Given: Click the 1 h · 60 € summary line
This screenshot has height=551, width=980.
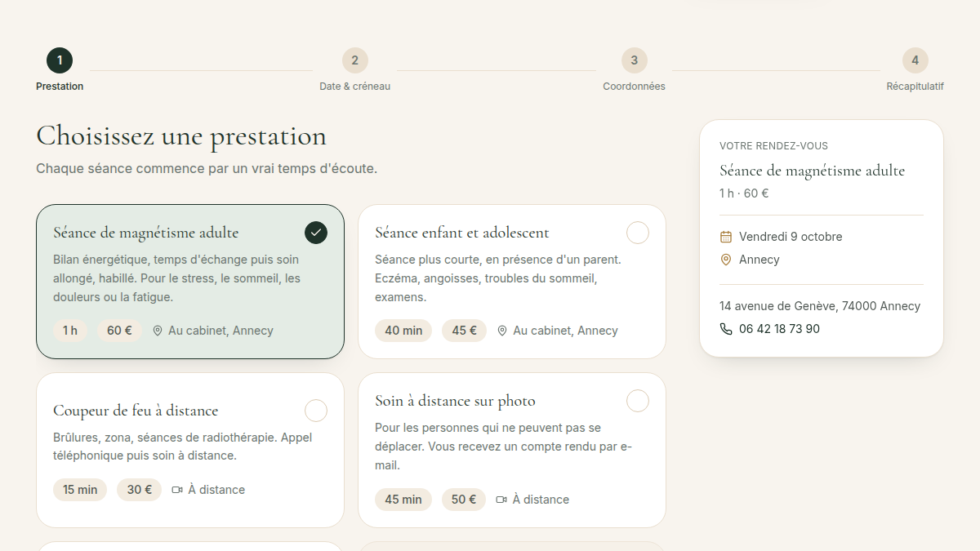Looking at the screenshot, I should [744, 193].
